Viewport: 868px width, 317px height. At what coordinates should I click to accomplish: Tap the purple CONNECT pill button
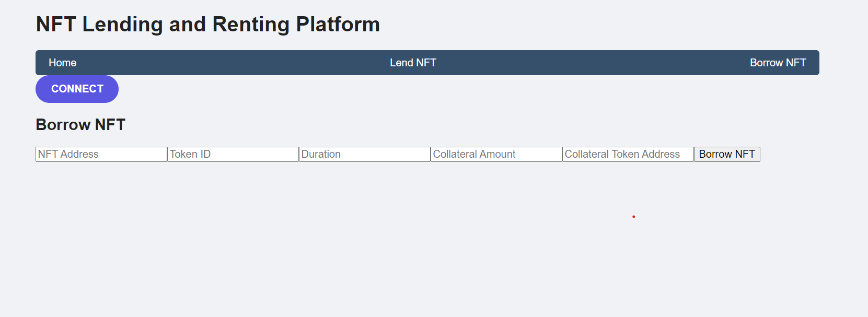point(77,89)
